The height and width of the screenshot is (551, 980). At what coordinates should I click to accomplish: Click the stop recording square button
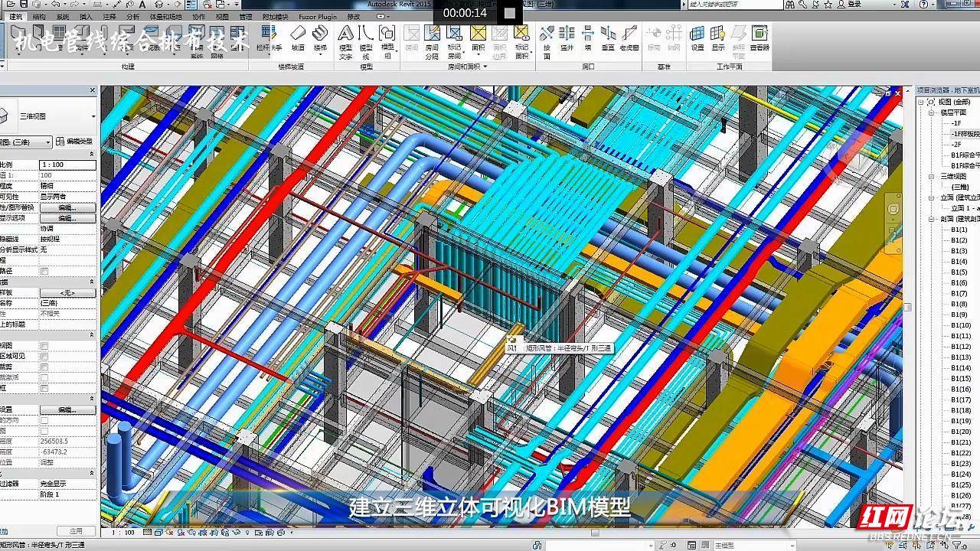coord(510,13)
